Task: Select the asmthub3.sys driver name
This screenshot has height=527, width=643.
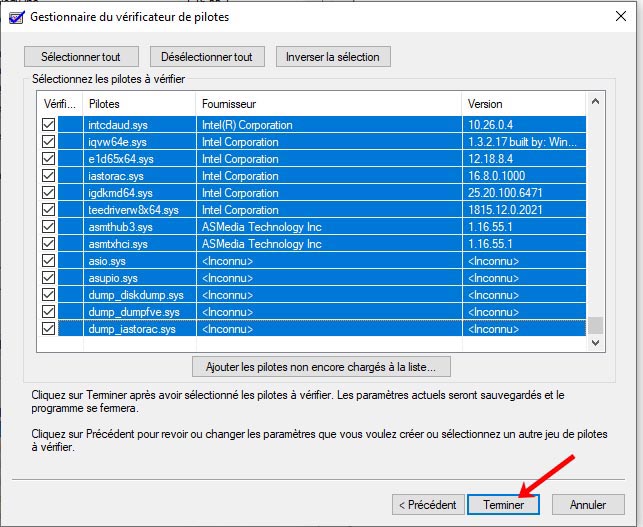Action: pos(120,227)
